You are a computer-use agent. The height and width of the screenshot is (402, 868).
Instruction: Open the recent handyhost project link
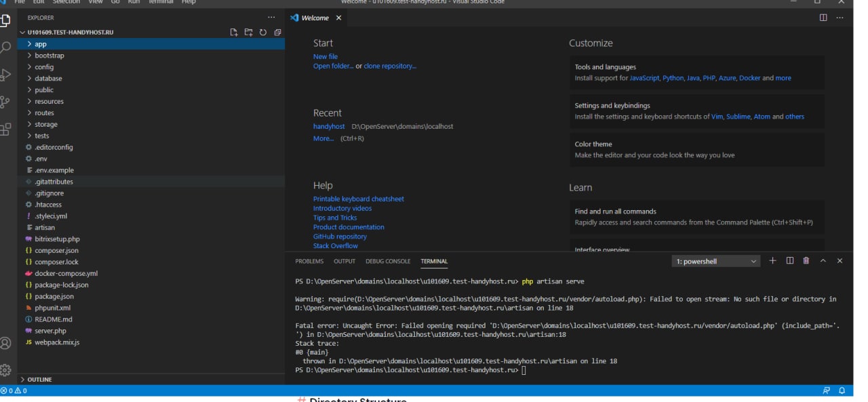[x=329, y=127]
